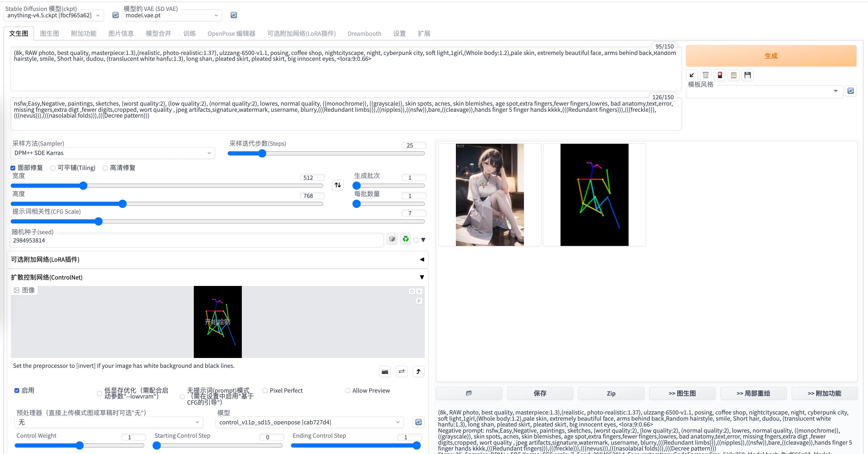The width and height of the screenshot is (868, 454).
Task: Click the clipboard paste parameters icon
Action: click(733, 75)
